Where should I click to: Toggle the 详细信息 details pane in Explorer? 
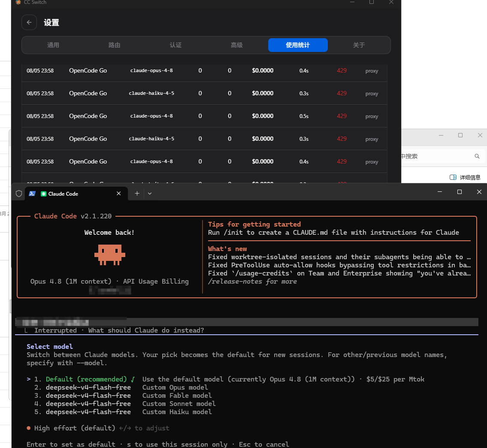pos(465,177)
